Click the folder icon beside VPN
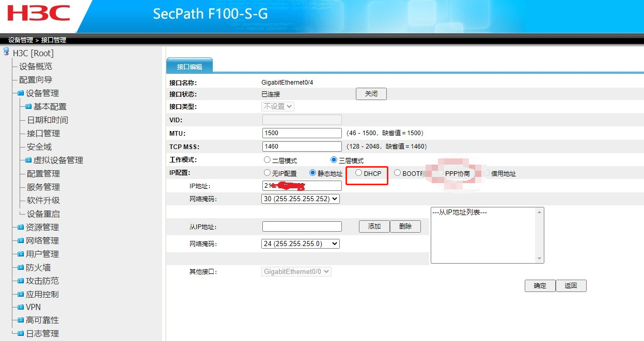This screenshot has height=341, width=644. point(21,307)
